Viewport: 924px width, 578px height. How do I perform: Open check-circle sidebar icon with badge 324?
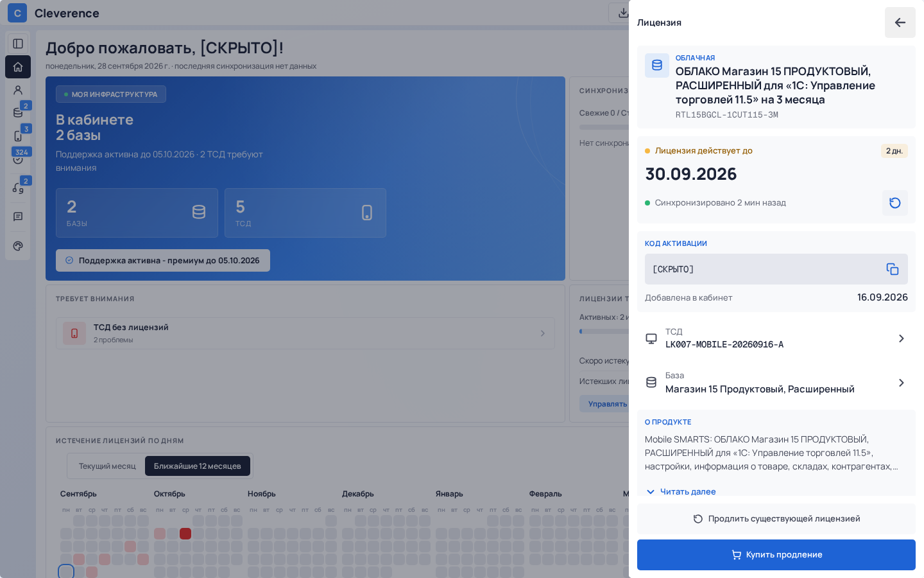[x=18, y=159]
